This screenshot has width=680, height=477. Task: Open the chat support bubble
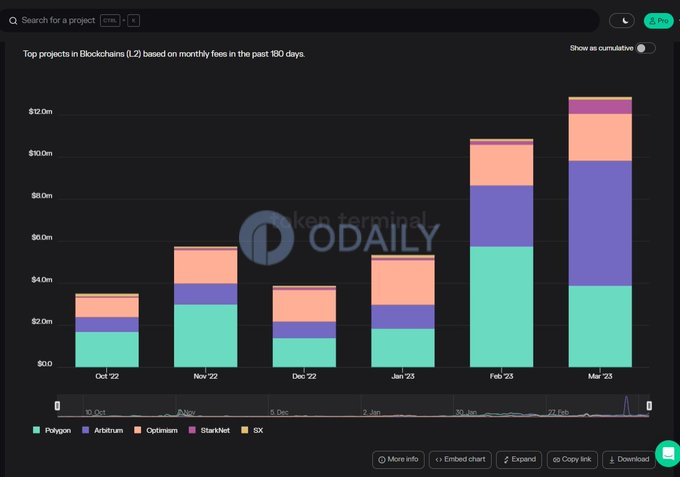point(668,454)
